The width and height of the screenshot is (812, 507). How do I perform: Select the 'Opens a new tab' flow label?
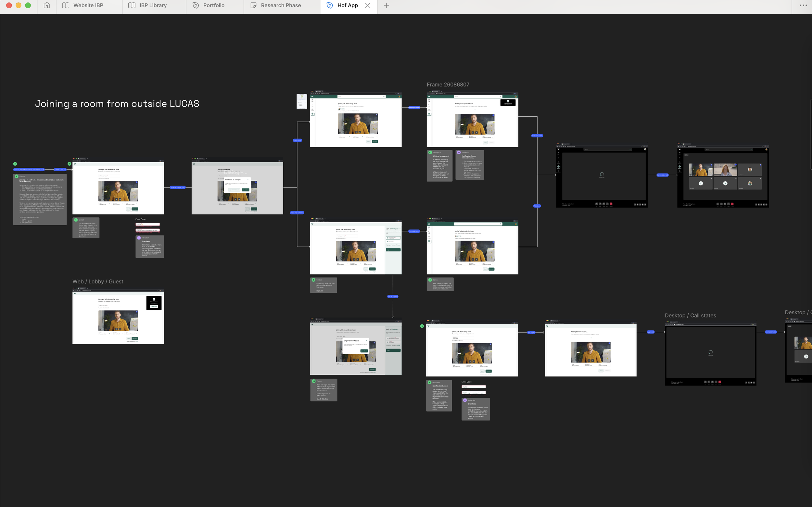tap(60, 170)
